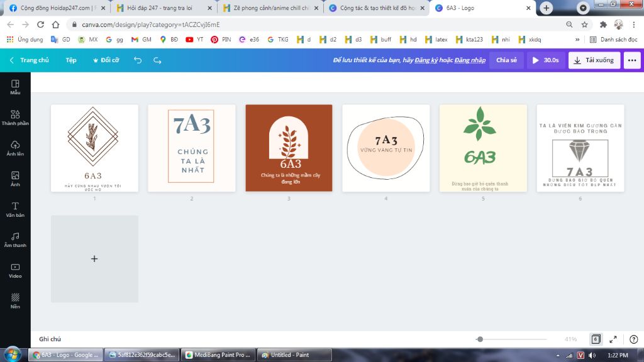Screen dimensions: 644x362
Task: Open the Mẫu templates panel
Action: [x=15, y=87]
